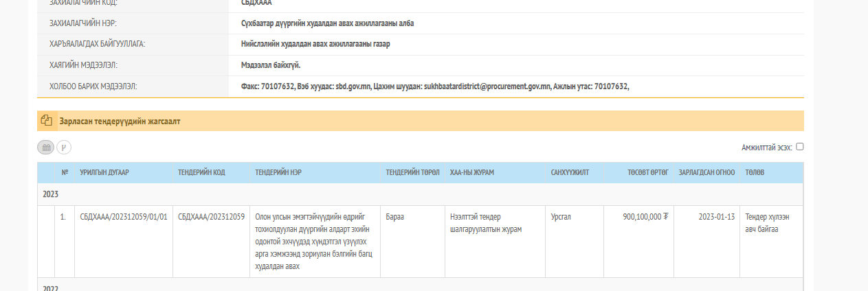The image size is (868, 291).
Task: Click the ХАА-ны журам column header
Action: (472, 172)
